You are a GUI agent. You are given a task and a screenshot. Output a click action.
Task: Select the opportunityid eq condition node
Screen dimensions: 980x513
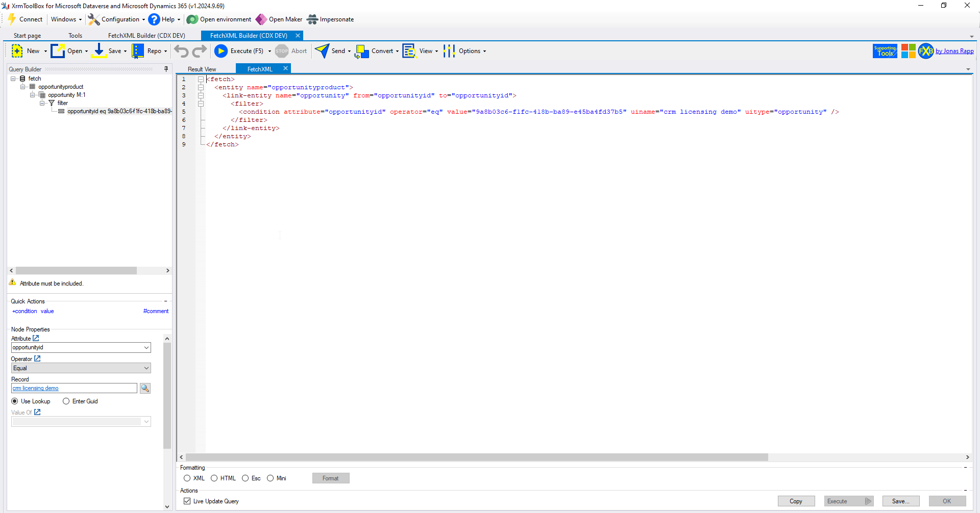(x=119, y=111)
